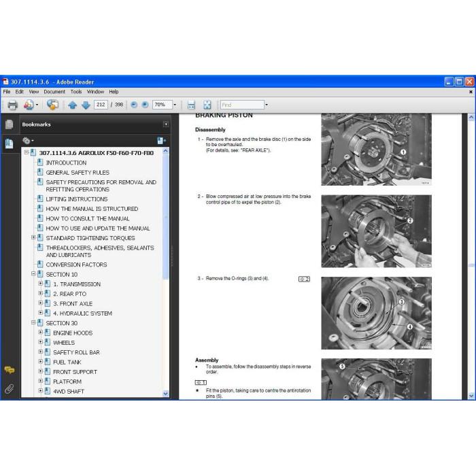
Task: Go to next page with down arrow
Action: [x=86, y=105]
